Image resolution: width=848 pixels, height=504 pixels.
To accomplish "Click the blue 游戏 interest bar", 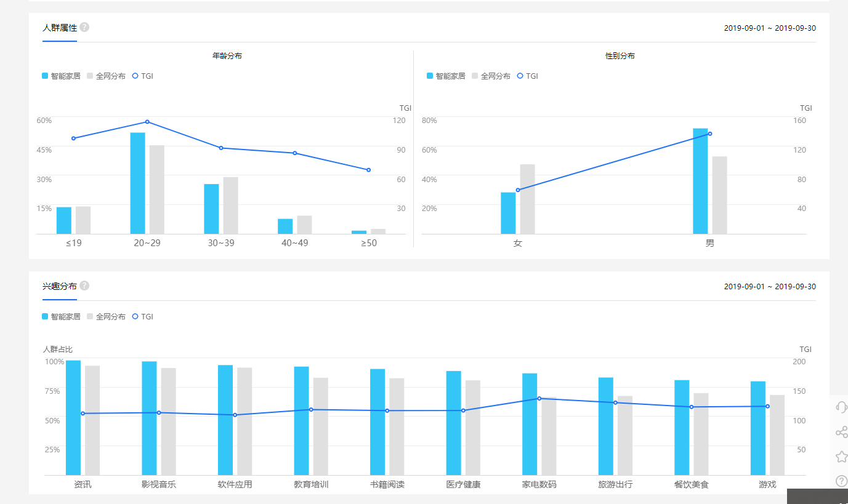I will 758,428.
